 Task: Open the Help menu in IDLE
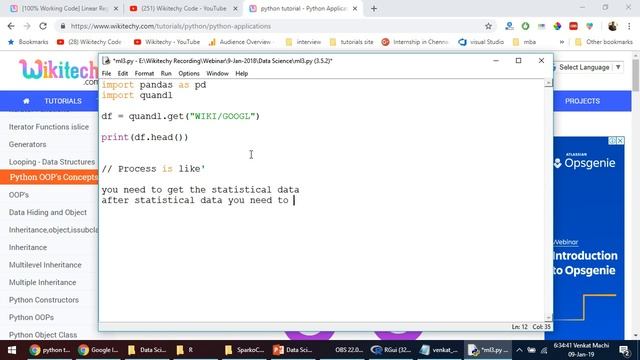[x=241, y=73]
